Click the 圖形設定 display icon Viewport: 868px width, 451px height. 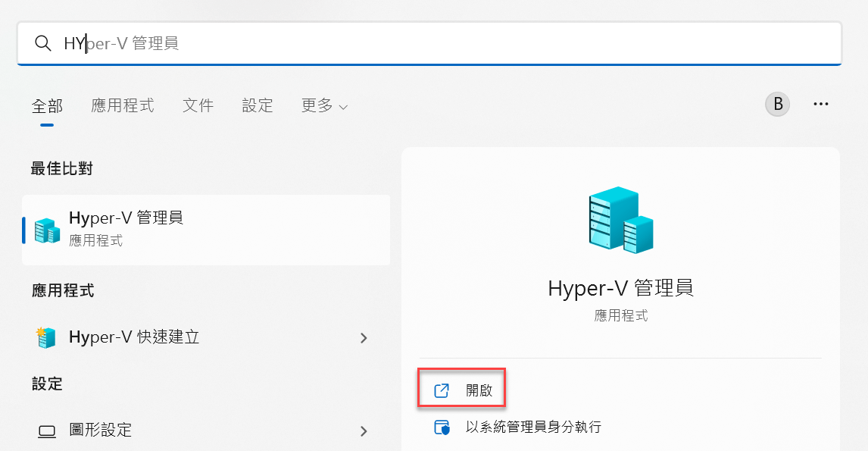[x=47, y=431]
